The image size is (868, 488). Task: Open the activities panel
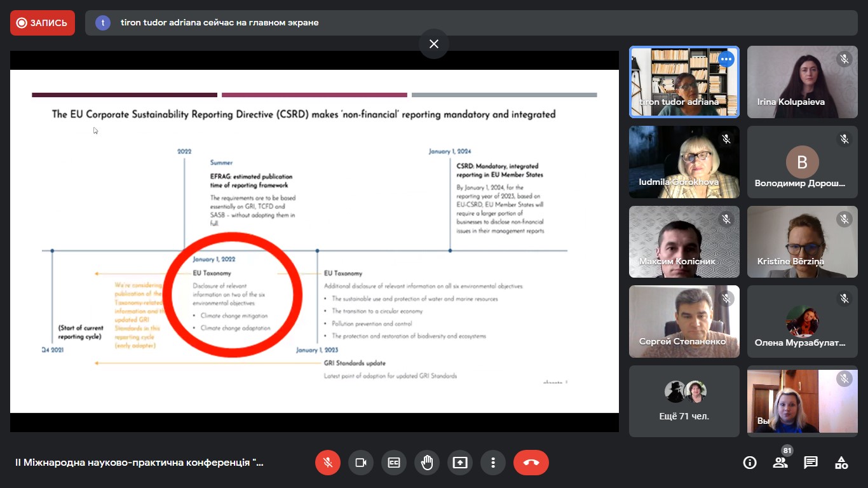[841, 463]
